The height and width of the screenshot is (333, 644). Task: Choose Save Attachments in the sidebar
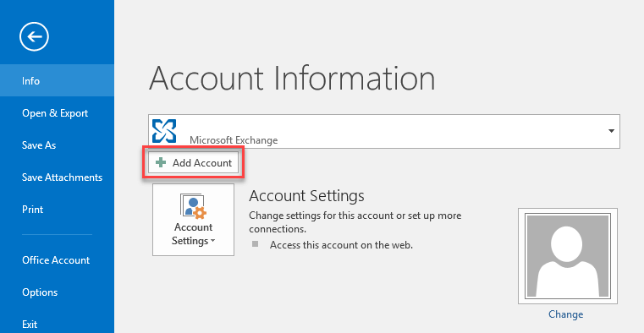(57, 177)
